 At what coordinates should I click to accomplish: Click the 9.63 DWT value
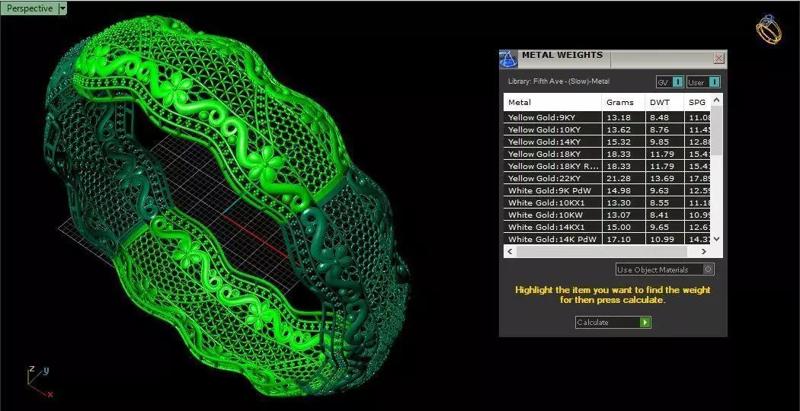pos(658,191)
